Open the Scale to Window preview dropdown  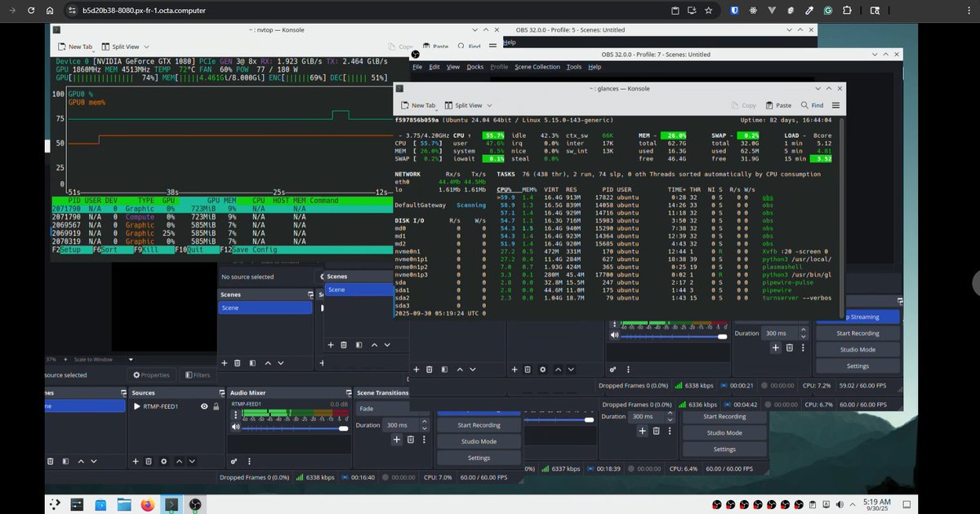coord(131,359)
